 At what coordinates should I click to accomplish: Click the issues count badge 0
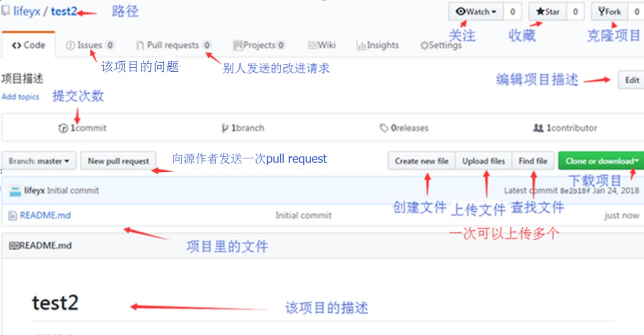pos(109,45)
